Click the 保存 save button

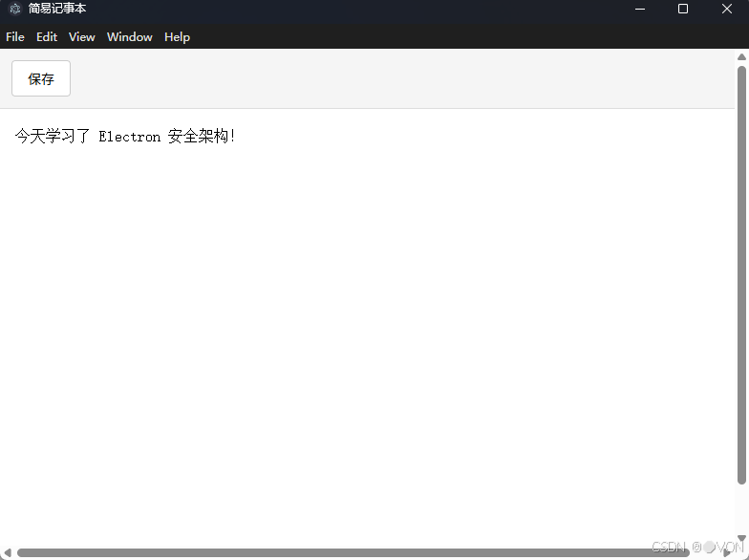(x=41, y=78)
